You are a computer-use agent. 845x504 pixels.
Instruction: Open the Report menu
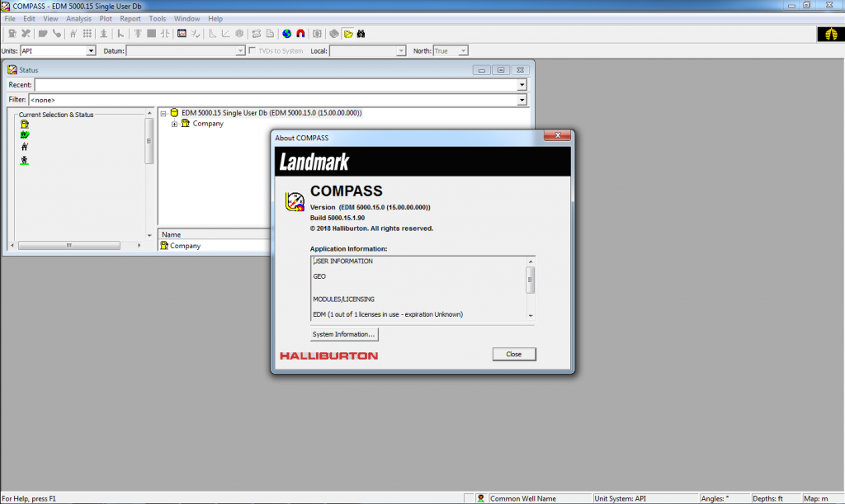coord(130,18)
